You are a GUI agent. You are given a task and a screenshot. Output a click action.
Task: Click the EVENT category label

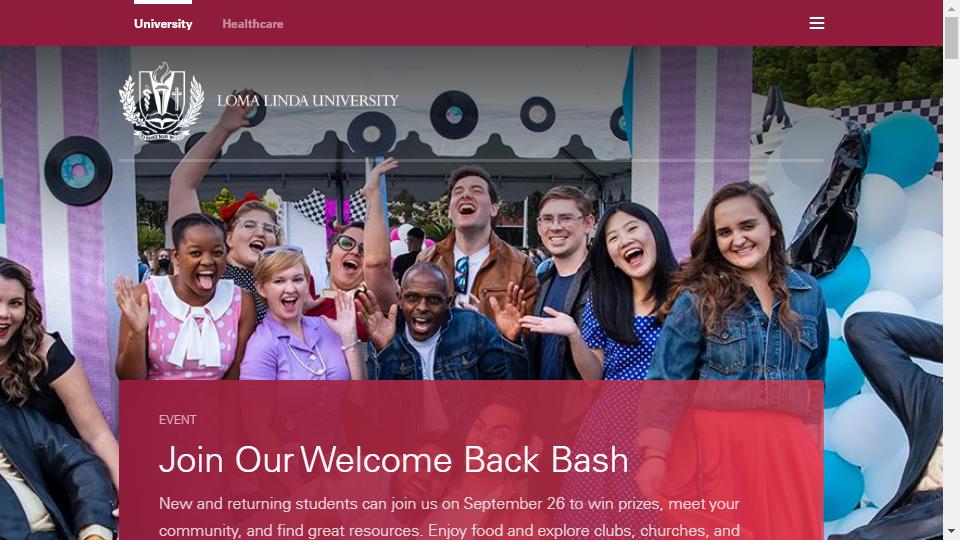pyautogui.click(x=178, y=420)
